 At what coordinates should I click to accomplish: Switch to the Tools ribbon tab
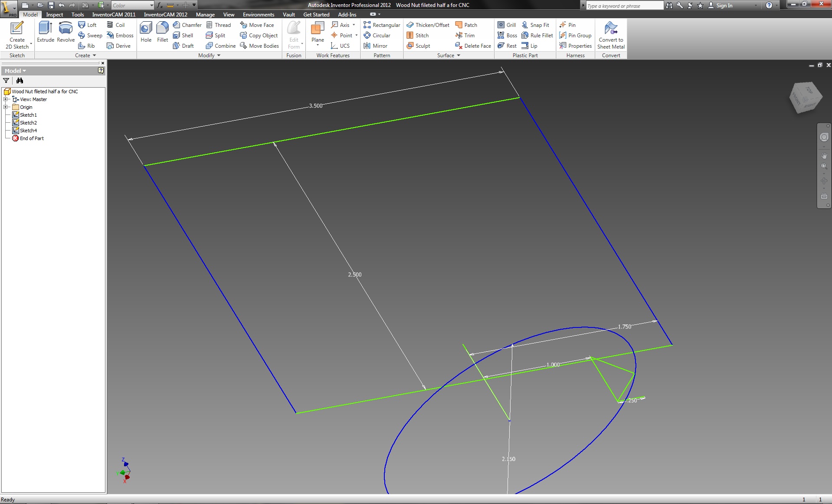click(78, 14)
